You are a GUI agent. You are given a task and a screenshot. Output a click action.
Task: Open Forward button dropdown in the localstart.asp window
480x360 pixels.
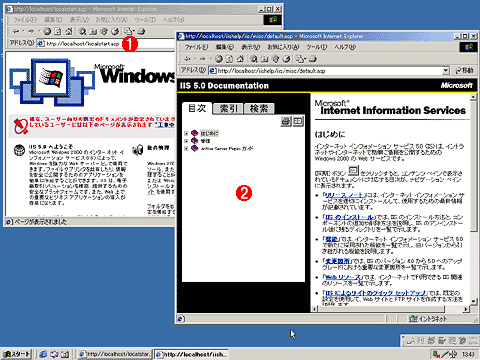click(39, 31)
